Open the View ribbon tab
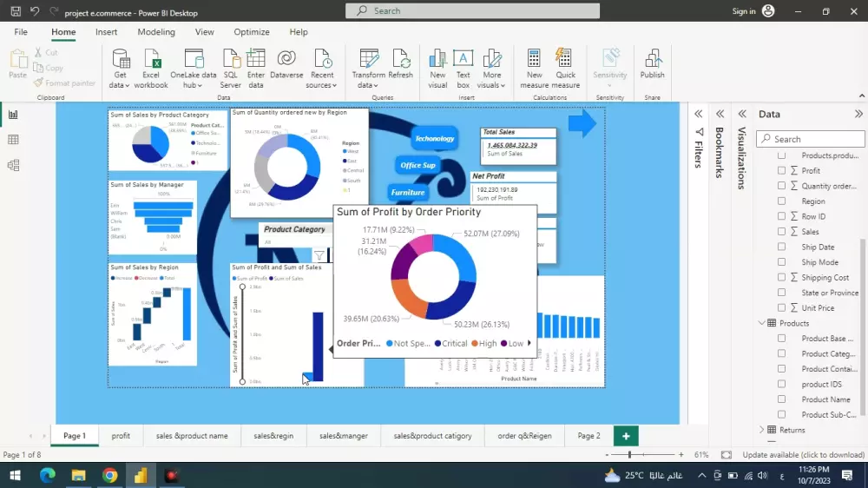The height and width of the screenshot is (488, 868). coord(204,32)
